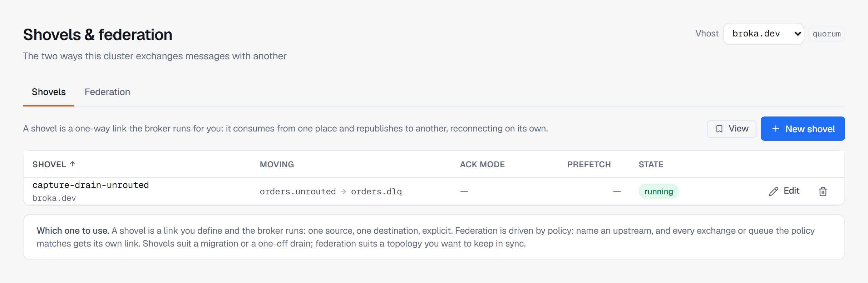The width and height of the screenshot is (868, 283).
Task: Click the Shovels & federation heading
Action: click(98, 35)
